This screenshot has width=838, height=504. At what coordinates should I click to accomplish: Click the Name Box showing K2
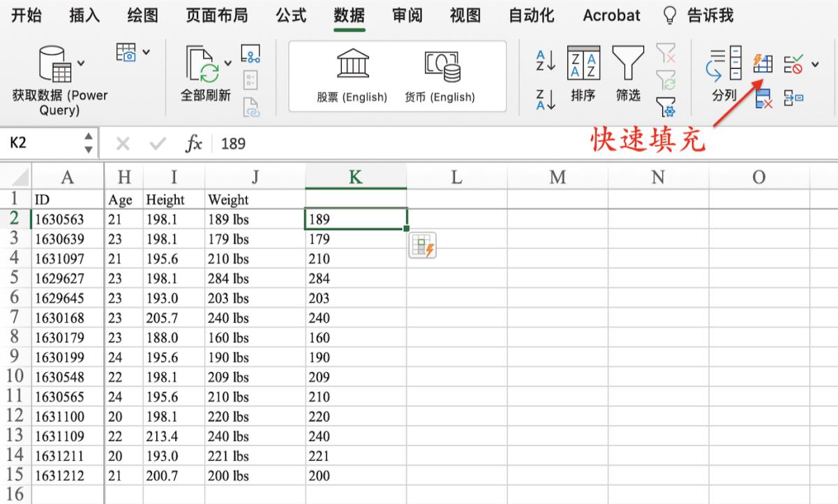pos(42,143)
